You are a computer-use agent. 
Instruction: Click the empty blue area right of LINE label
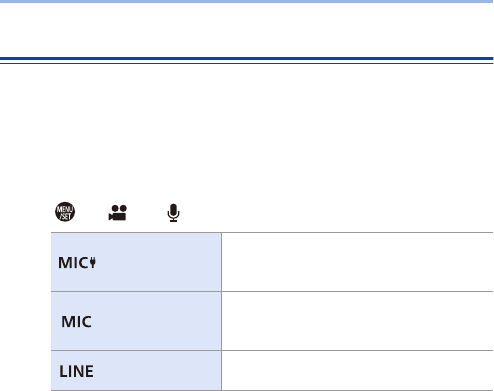(x=157, y=371)
